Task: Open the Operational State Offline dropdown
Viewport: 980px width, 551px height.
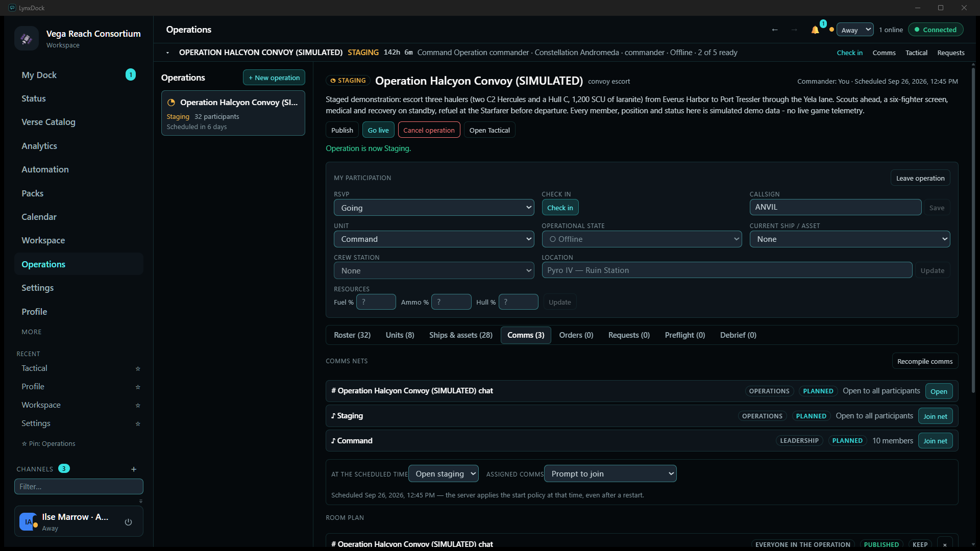Action: (x=642, y=239)
